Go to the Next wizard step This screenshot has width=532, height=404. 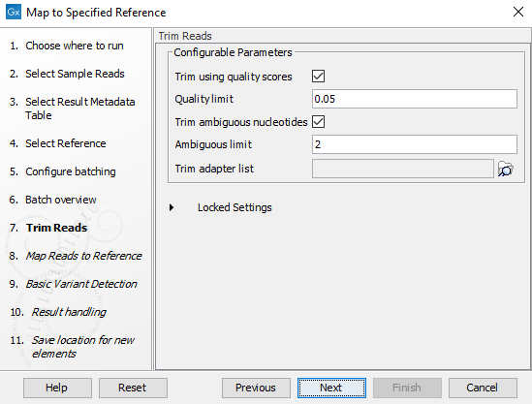[x=331, y=388]
